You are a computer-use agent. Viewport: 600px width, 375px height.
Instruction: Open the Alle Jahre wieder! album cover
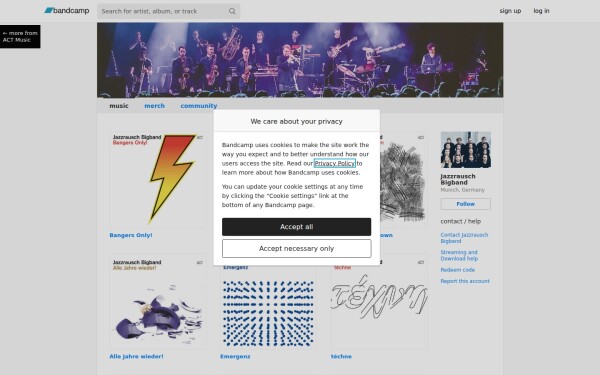coord(157,303)
